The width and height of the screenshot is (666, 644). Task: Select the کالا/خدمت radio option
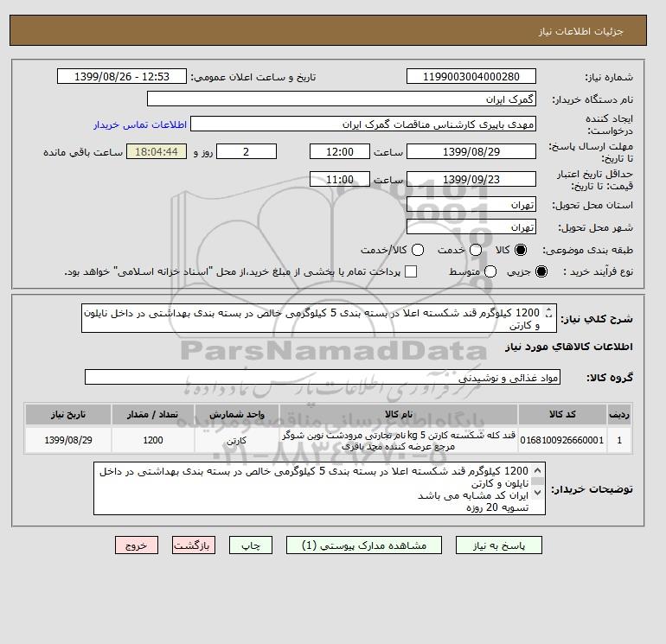[x=418, y=250]
